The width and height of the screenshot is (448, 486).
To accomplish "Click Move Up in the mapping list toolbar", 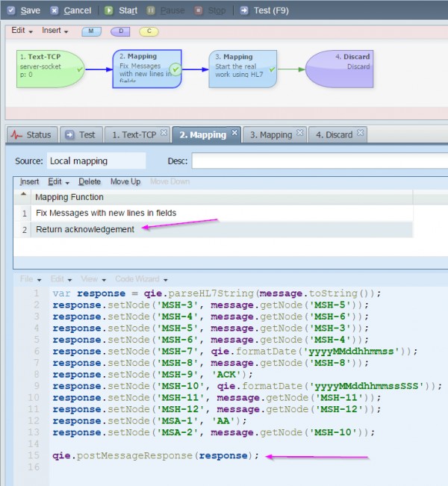I will 125,181.
